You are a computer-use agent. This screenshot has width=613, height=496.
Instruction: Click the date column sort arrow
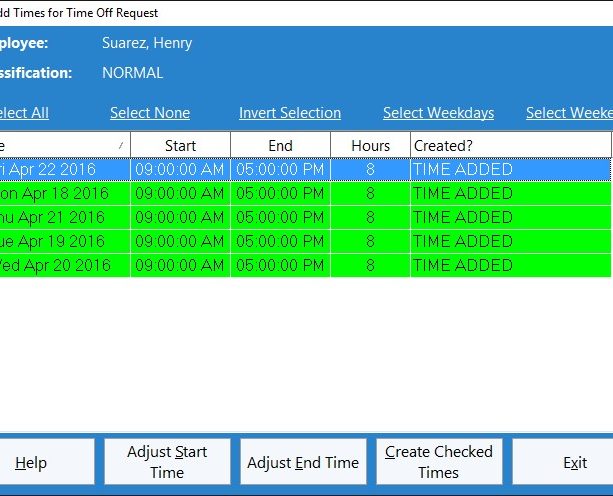121,145
